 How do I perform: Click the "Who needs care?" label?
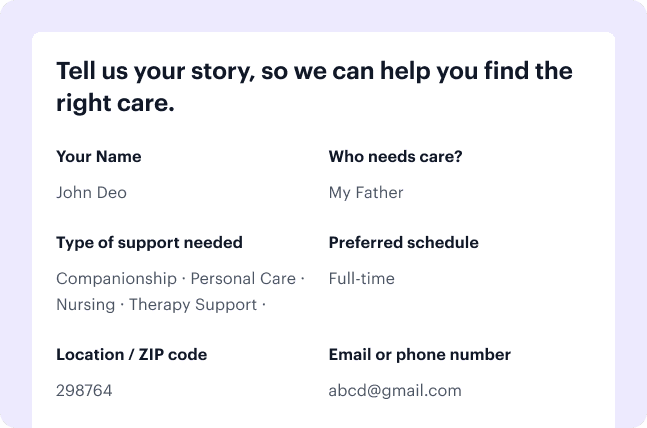pos(395,157)
